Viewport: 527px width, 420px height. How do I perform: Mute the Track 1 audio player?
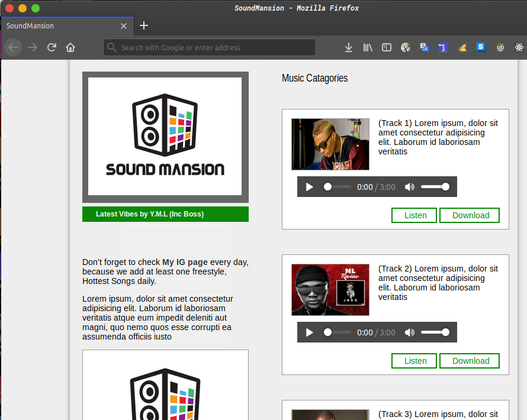409,187
